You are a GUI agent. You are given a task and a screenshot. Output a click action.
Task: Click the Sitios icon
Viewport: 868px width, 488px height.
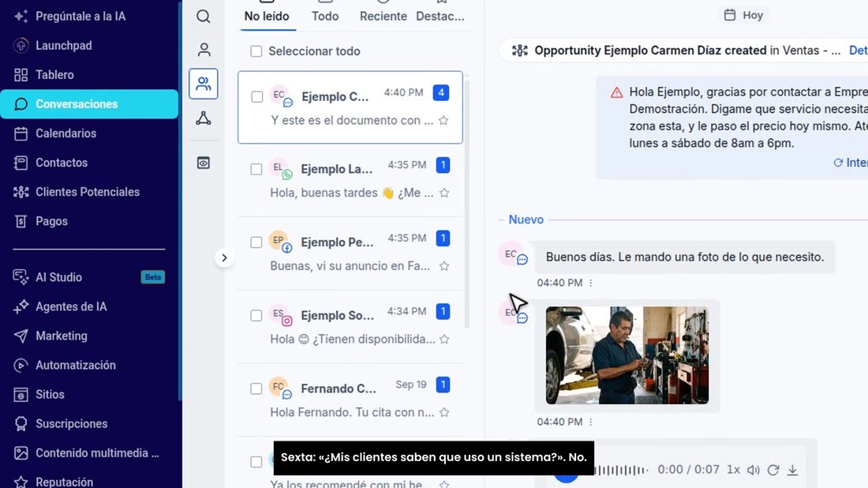(x=21, y=394)
